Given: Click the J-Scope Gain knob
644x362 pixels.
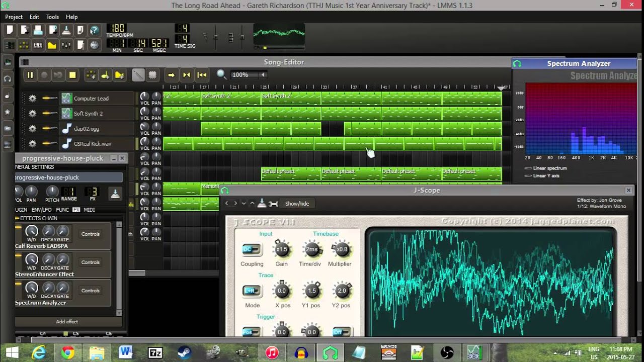Looking at the screenshot, I should [x=281, y=249].
